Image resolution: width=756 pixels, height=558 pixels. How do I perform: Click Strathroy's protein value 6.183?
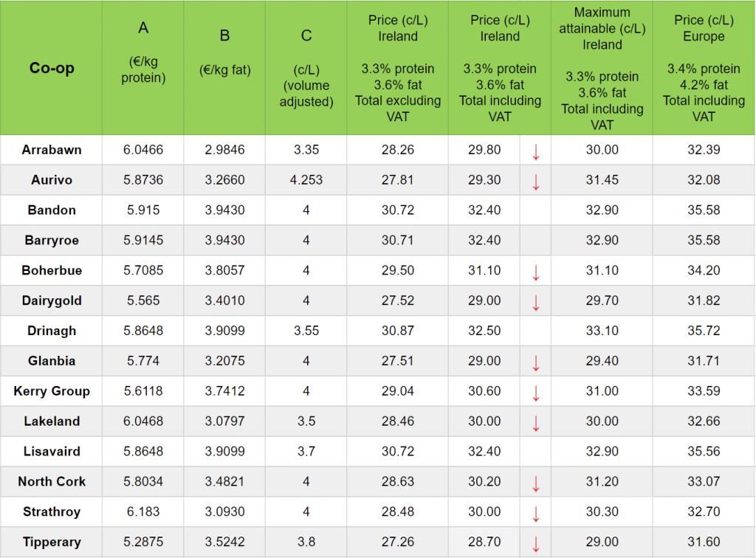pyautogui.click(x=143, y=512)
